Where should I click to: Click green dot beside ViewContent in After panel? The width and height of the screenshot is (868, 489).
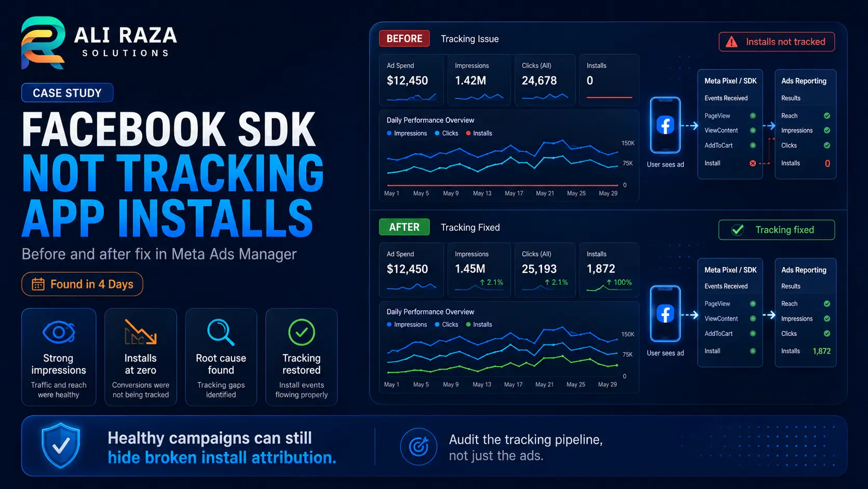753,319
